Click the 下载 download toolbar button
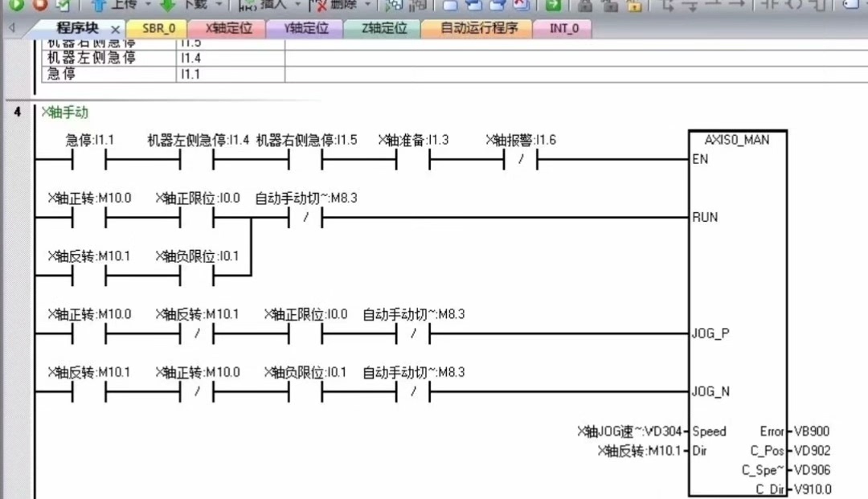 pos(186,5)
